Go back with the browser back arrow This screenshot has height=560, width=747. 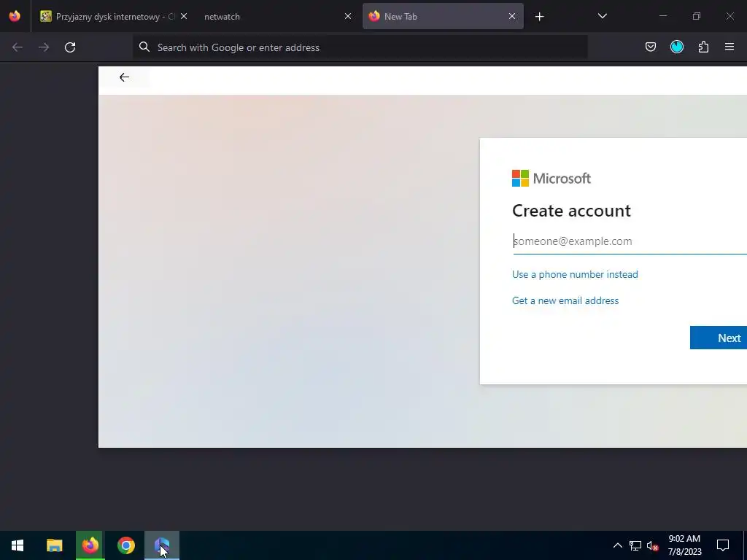click(x=18, y=47)
